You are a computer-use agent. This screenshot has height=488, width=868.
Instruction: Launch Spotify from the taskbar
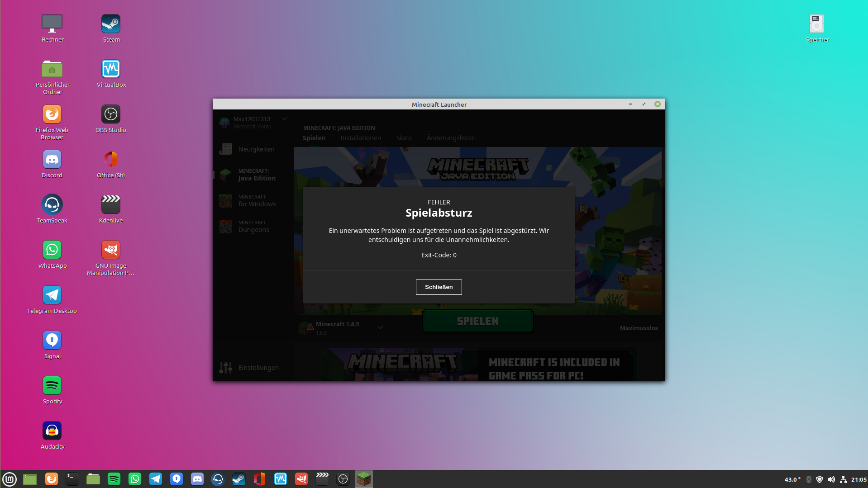click(x=114, y=479)
